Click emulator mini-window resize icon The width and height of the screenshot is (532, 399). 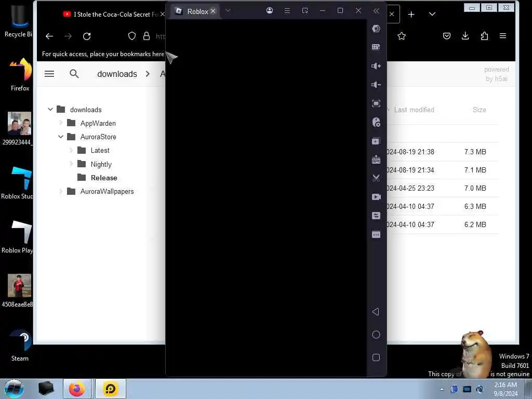tap(304, 11)
